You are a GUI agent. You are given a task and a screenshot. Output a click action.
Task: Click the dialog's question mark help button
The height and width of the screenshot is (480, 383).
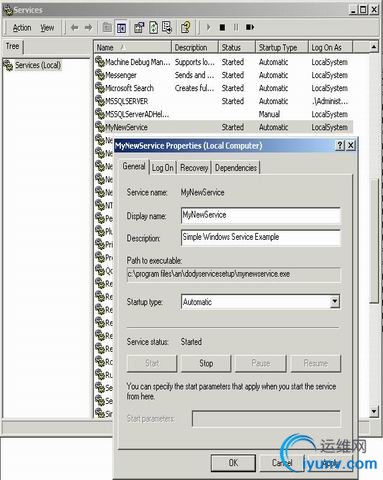pos(340,145)
